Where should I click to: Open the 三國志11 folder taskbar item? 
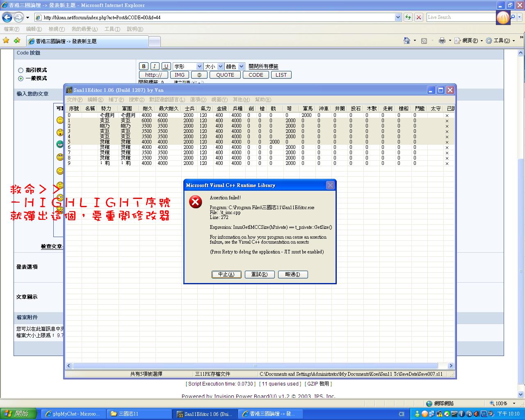coord(139,414)
